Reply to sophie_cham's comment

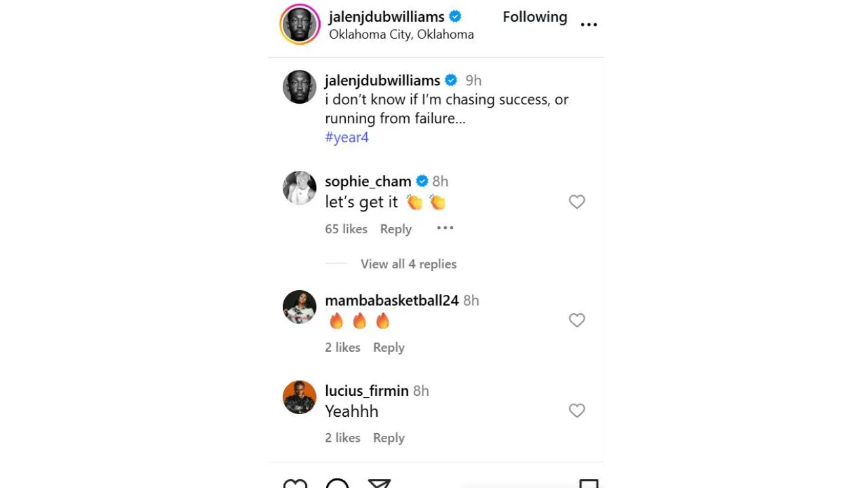[x=395, y=229]
